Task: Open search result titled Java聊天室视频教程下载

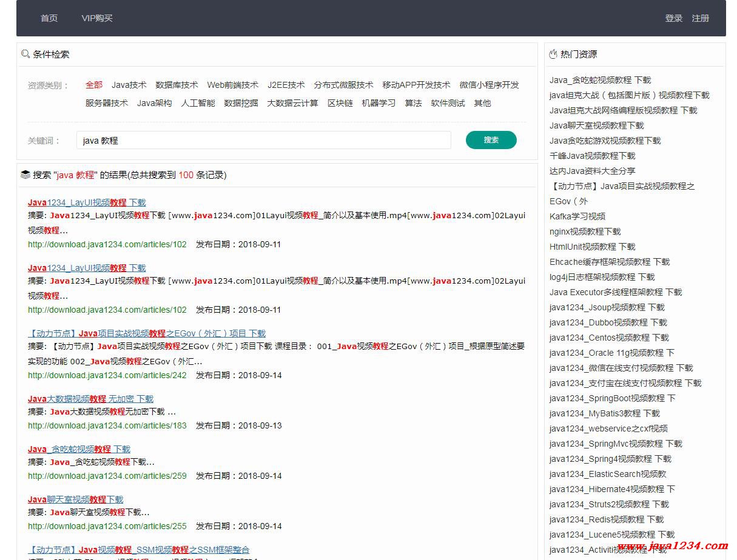Action: point(76,499)
